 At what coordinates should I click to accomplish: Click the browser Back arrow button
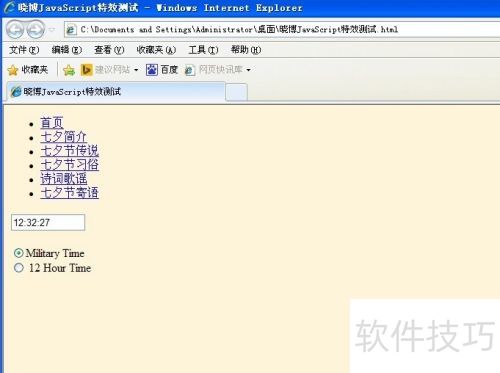pos(15,29)
